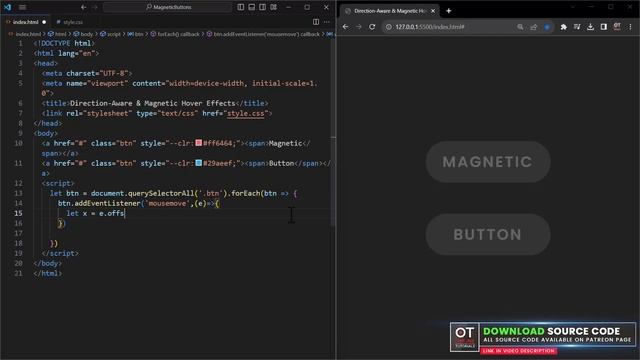Click the blue bookmark icon in address bar
Viewport: 640px width, 360px height.
(547, 27)
